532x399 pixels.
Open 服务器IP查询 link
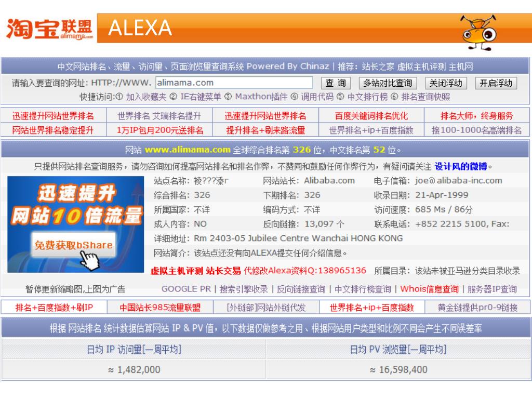(x=492, y=289)
